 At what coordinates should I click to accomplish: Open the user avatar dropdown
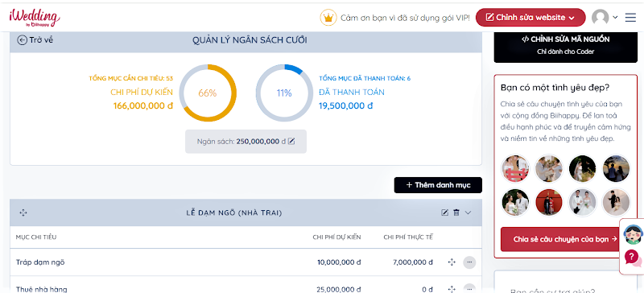pyautogui.click(x=605, y=17)
